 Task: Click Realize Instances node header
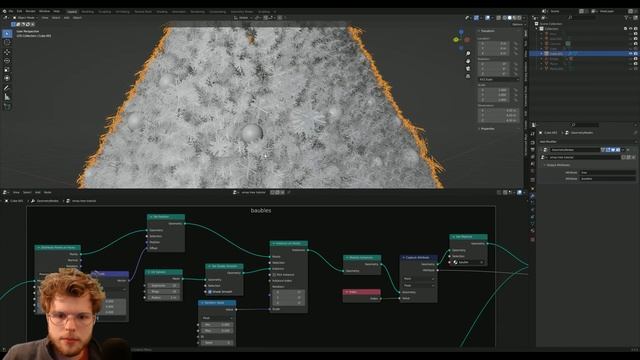tap(362, 258)
